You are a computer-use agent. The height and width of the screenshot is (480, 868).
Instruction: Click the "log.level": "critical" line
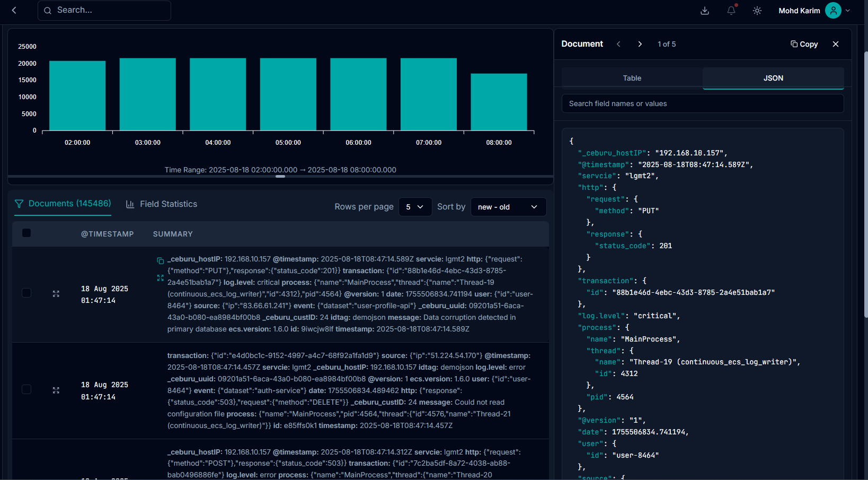coord(629,316)
